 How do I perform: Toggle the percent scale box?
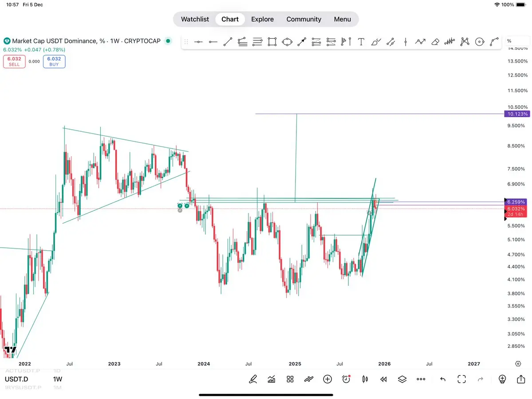tap(516, 41)
